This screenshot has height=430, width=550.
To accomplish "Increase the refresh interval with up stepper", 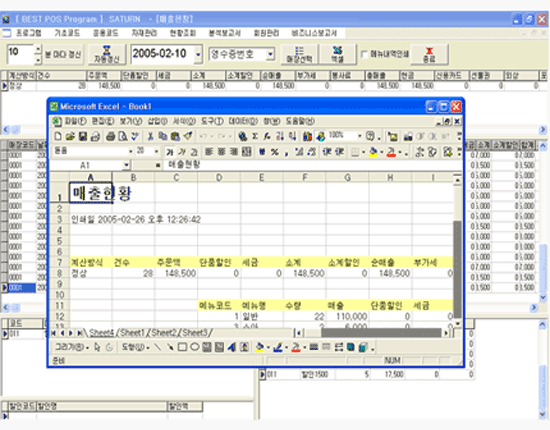I will [x=38, y=49].
